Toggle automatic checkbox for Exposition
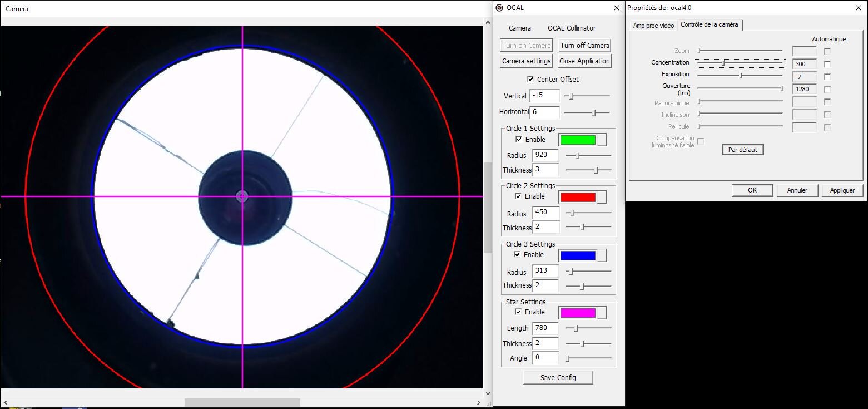 [x=827, y=77]
